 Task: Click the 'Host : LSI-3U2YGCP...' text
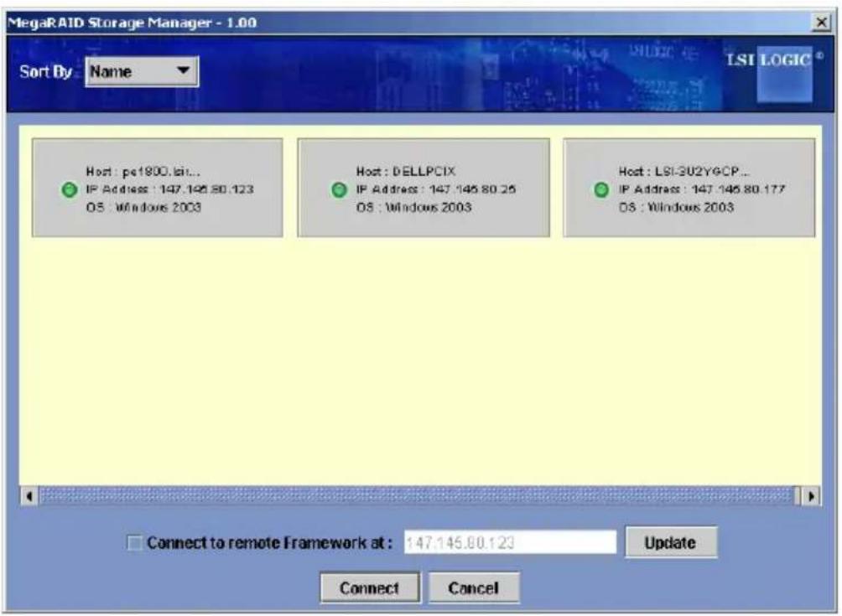[x=683, y=172]
